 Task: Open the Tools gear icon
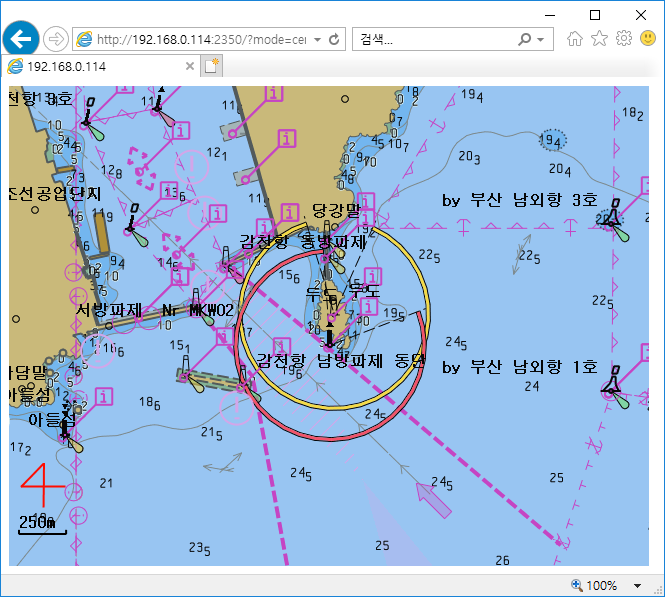pos(623,39)
